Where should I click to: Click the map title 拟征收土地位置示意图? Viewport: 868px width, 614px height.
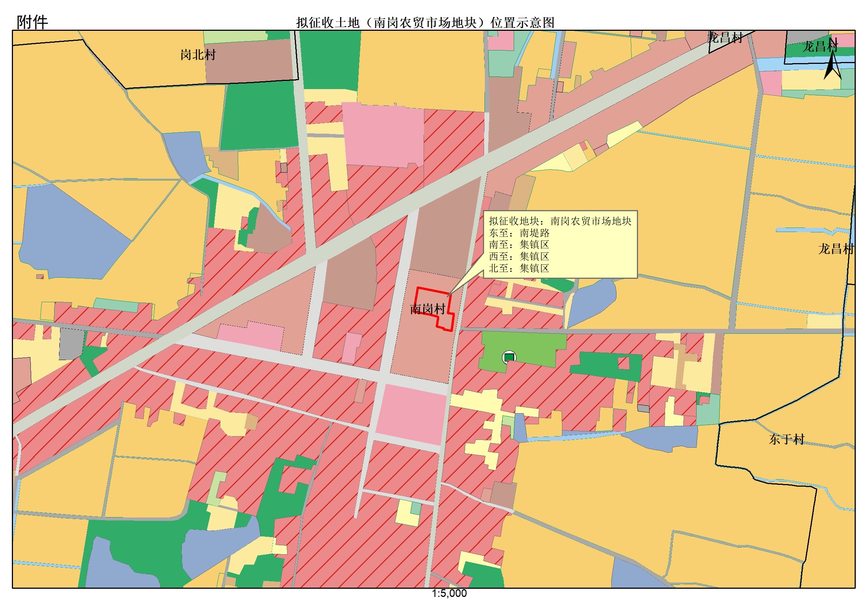pos(425,23)
